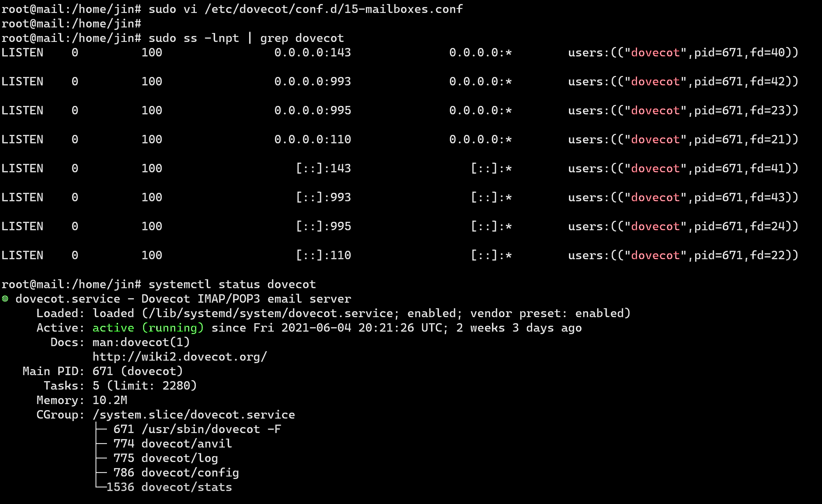Viewport: 822px width, 504px height.
Task: Click the users entry with fd=21
Action: (683, 139)
